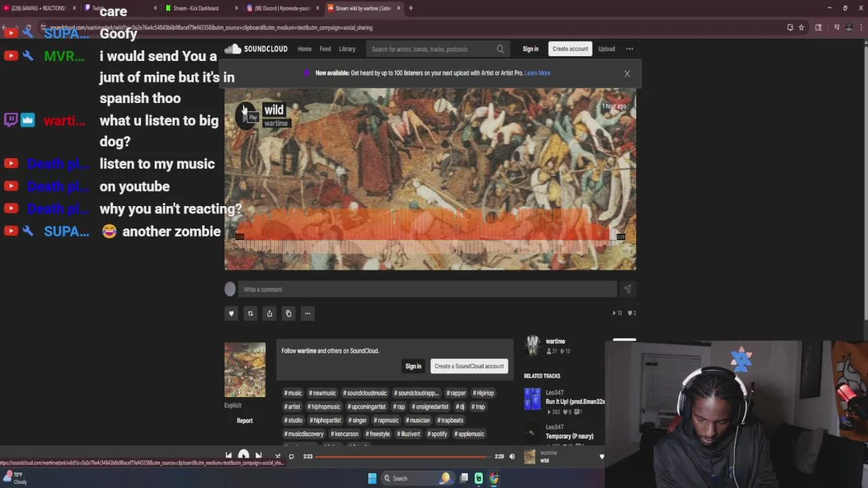Open the track artwork thumbnail by Explicit
This screenshot has height=488, width=868.
[x=245, y=370]
